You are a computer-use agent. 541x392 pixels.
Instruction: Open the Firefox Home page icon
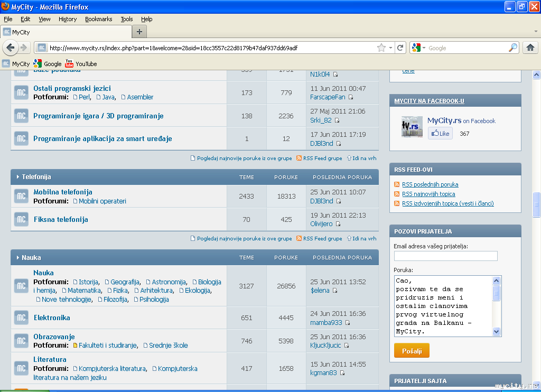click(x=530, y=48)
